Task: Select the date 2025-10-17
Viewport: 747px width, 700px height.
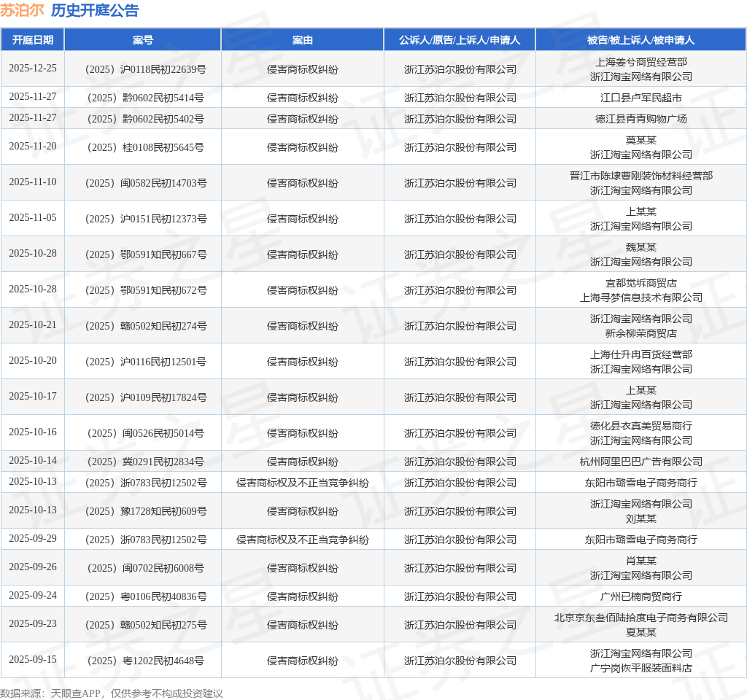Action: tap(32, 396)
